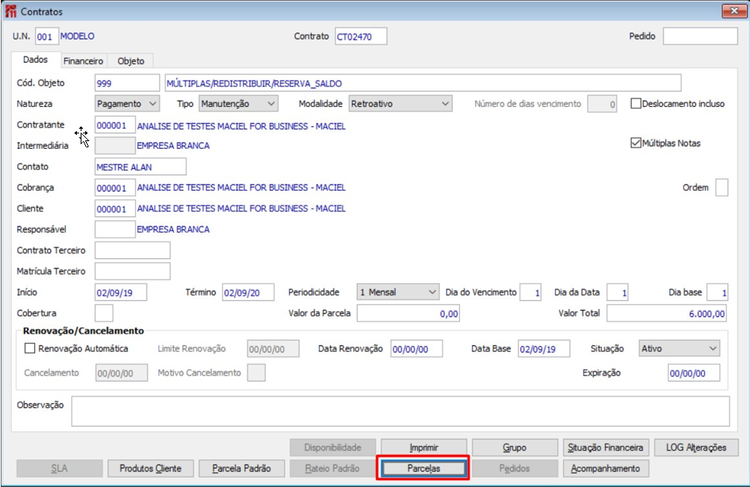Screen dimensions: 750x487
Task: Click the Imprimir button
Action: coord(423,448)
